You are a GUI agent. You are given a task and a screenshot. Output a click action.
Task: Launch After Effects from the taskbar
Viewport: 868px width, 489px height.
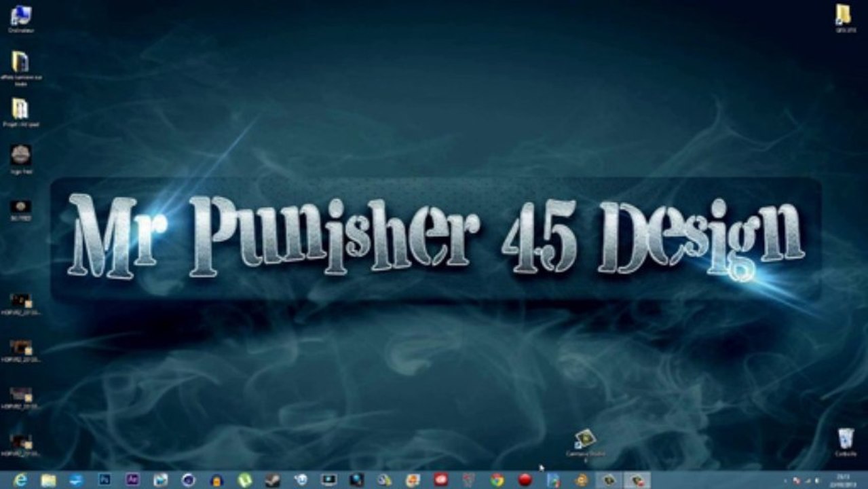point(132,480)
